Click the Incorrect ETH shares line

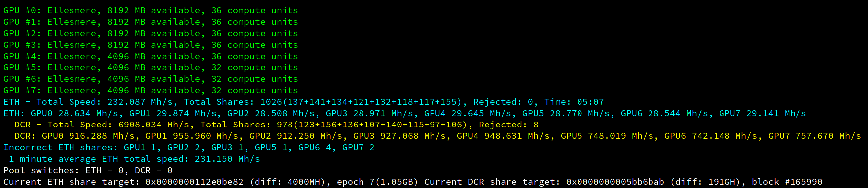[x=189, y=147]
